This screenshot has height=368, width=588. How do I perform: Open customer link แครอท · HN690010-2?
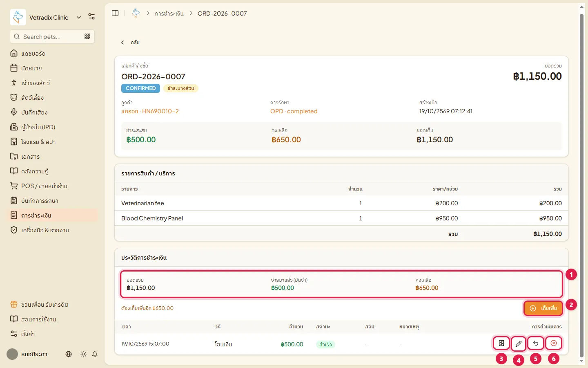click(150, 111)
